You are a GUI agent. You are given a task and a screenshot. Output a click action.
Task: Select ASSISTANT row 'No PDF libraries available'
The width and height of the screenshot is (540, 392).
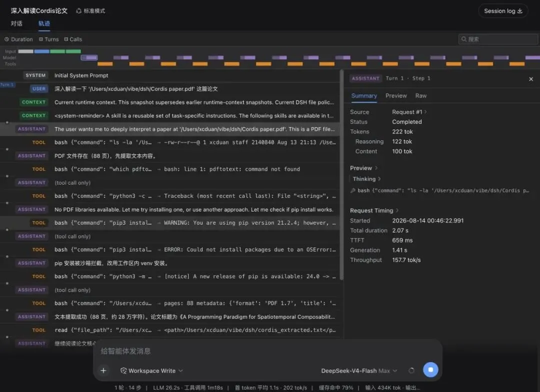pyautogui.click(x=170, y=209)
